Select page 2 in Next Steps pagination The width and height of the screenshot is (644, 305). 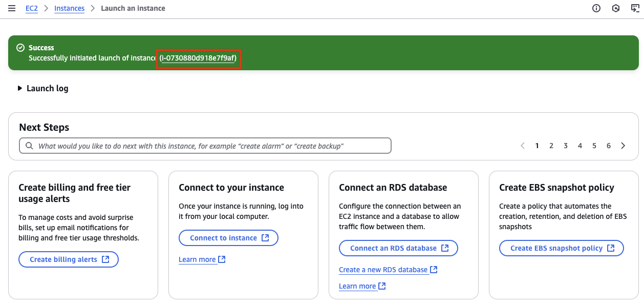[x=551, y=146]
